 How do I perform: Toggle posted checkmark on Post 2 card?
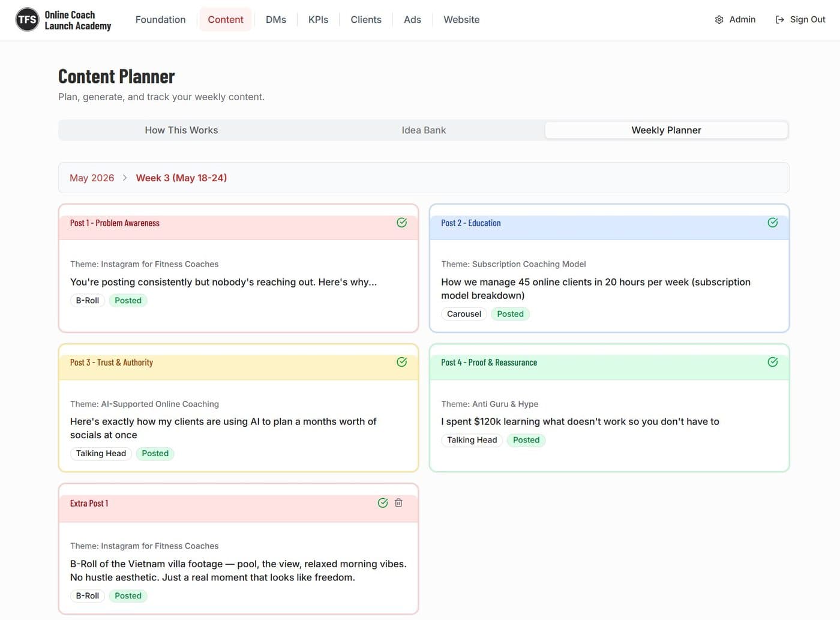(x=772, y=223)
